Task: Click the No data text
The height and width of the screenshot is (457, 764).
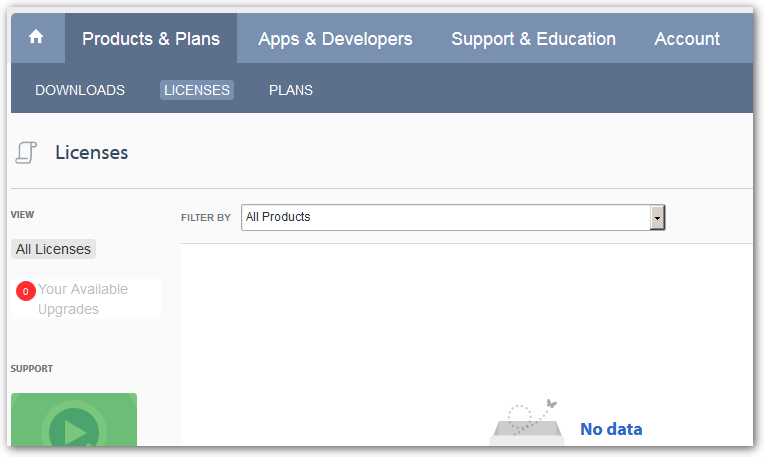Action: [611, 429]
